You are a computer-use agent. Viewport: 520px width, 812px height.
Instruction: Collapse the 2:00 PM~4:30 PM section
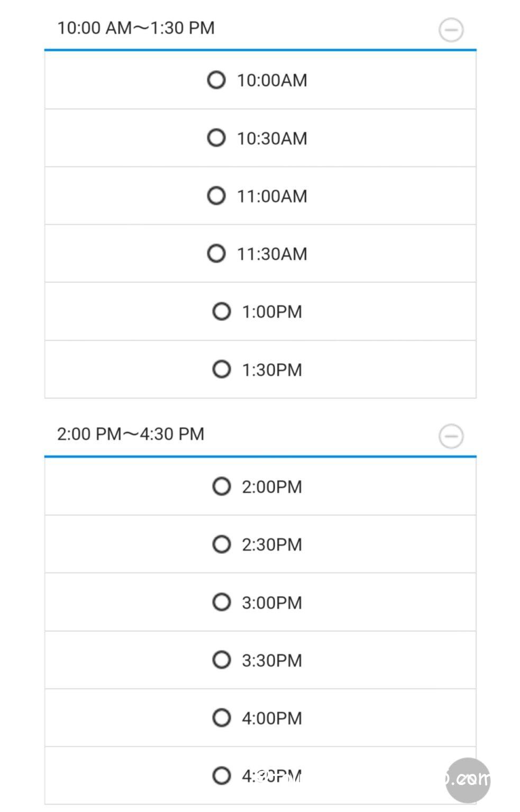coord(451,436)
